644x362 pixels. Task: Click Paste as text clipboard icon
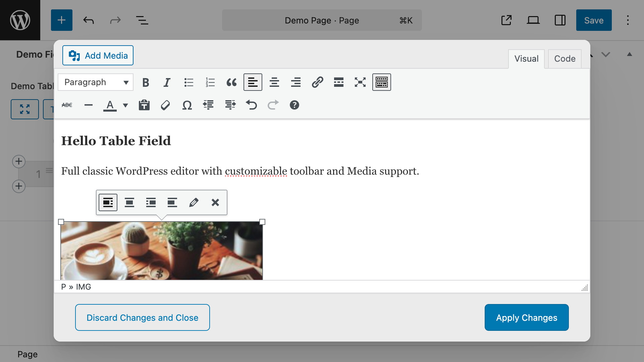coord(144,105)
